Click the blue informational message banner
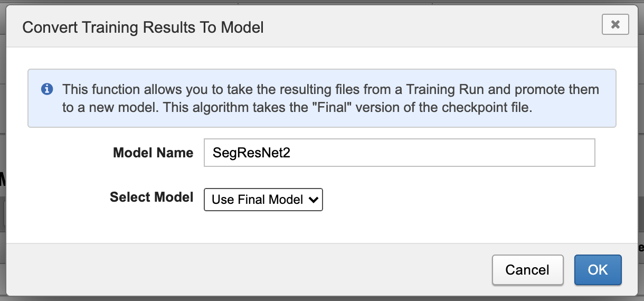 (321, 98)
